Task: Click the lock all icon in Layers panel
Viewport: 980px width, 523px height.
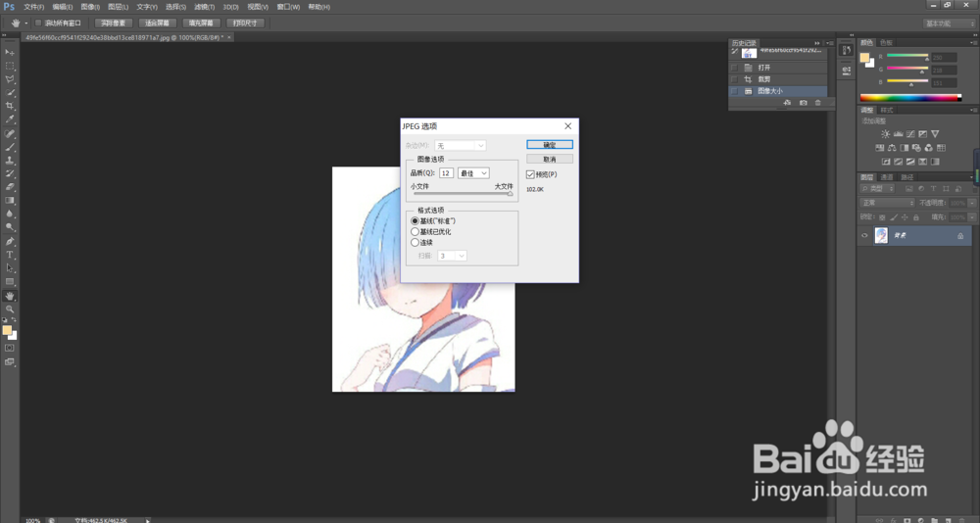Action: click(x=915, y=217)
